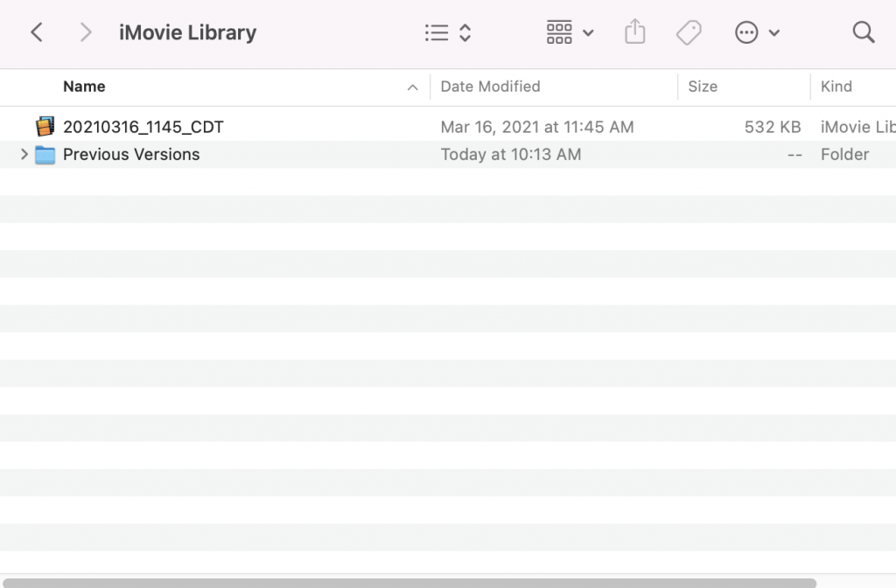The image size is (896, 588).
Task: Select the Previous Versions folder name
Action: tap(131, 154)
